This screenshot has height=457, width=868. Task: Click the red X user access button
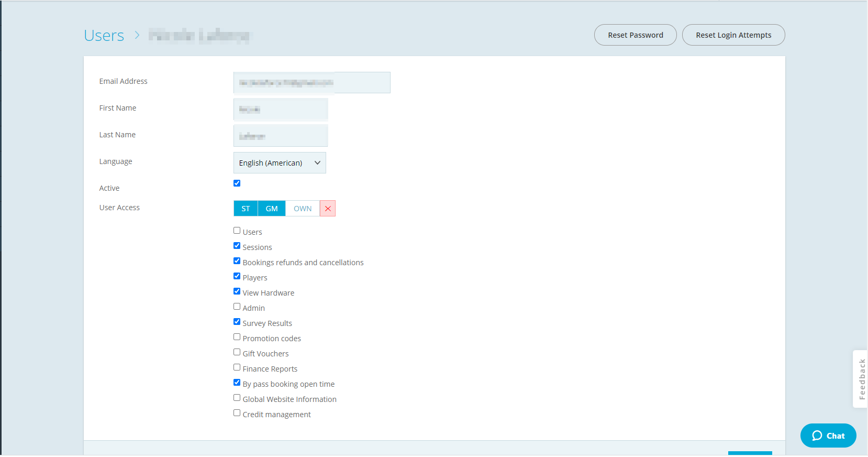[x=328, y=209]
